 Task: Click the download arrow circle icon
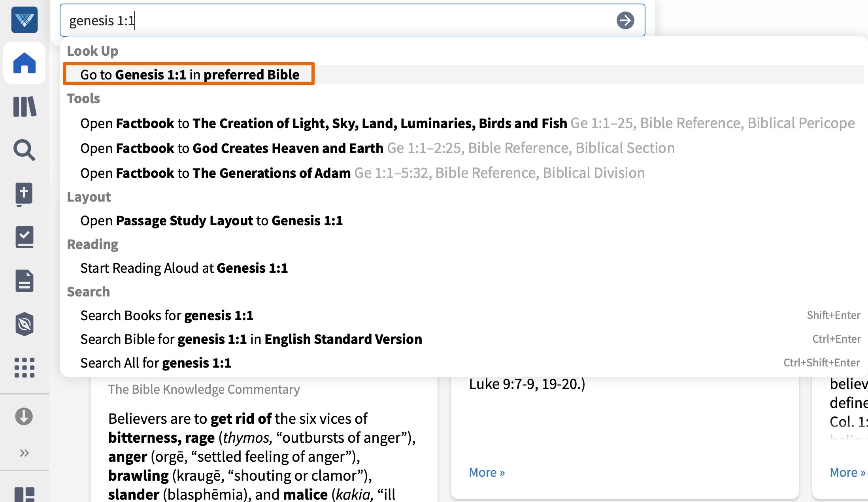pos(24,417)
